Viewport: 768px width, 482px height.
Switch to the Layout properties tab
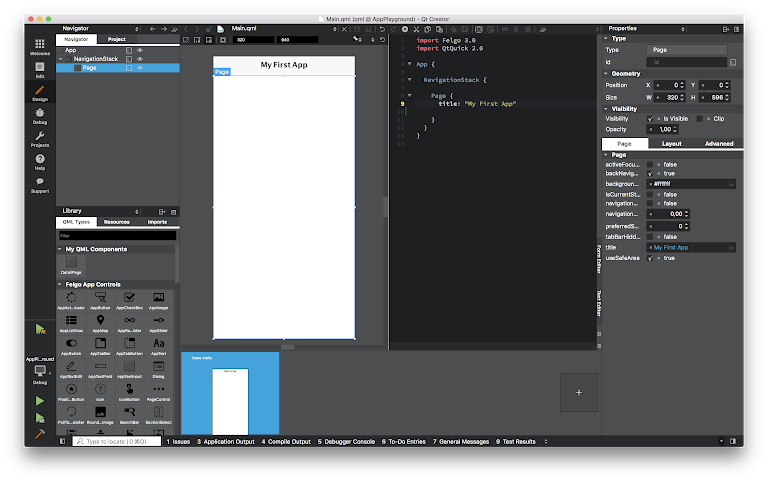pyautogui.click(x=673, y=143)
